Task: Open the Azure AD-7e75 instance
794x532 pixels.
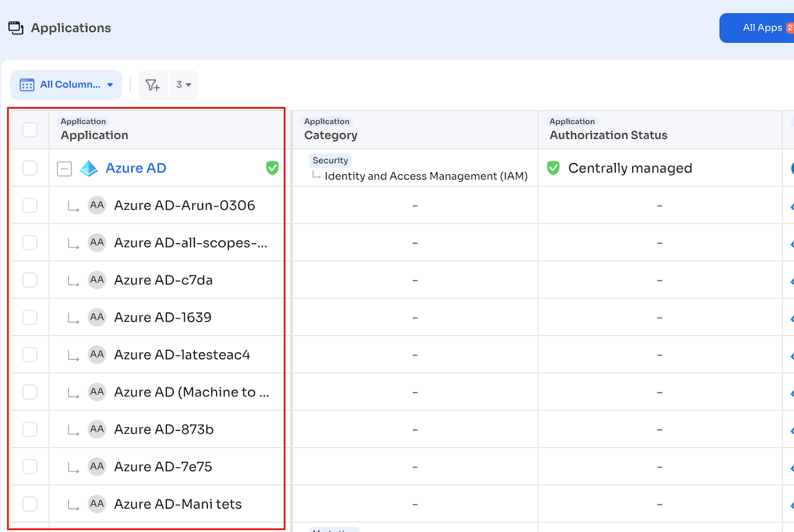Action: coord(163,466)
